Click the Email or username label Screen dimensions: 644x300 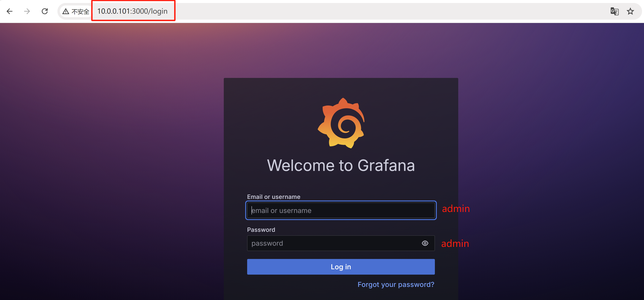[x=273, y=197]
